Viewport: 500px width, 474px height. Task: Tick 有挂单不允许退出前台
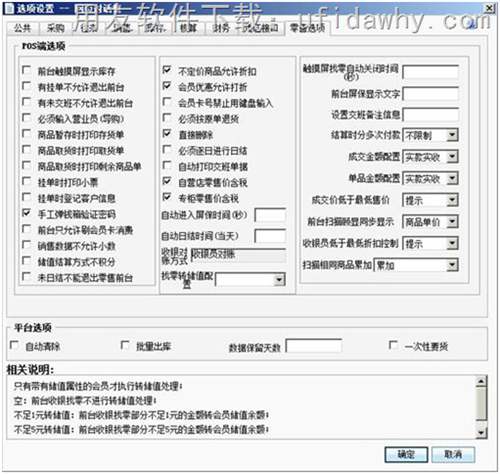(26, 86)
